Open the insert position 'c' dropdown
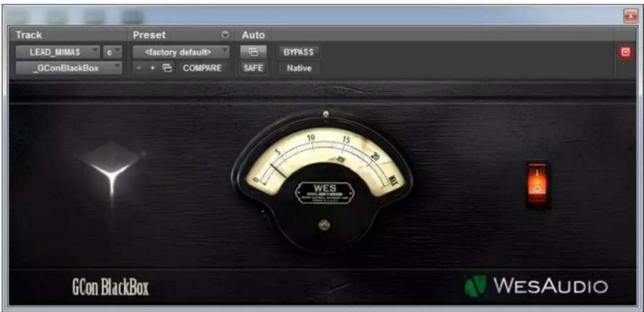This screenshot has width=644, height=312. (112, 52)
